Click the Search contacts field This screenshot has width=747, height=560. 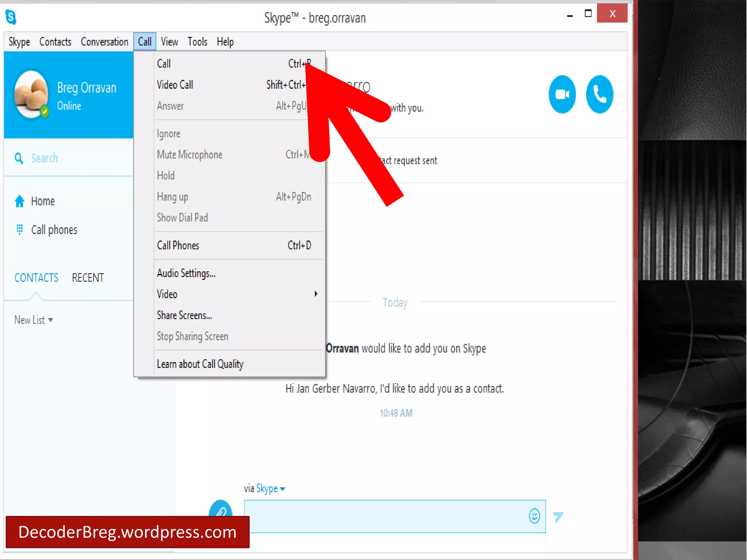(69, 158)
